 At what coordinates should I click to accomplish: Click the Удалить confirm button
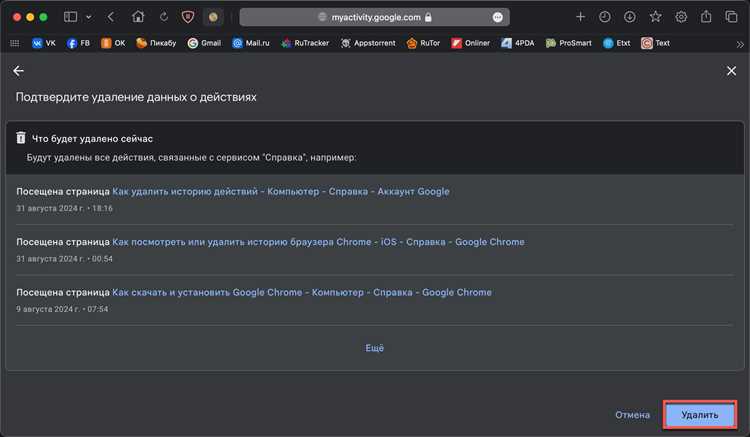pyautogui.click(x=699, y=415)
